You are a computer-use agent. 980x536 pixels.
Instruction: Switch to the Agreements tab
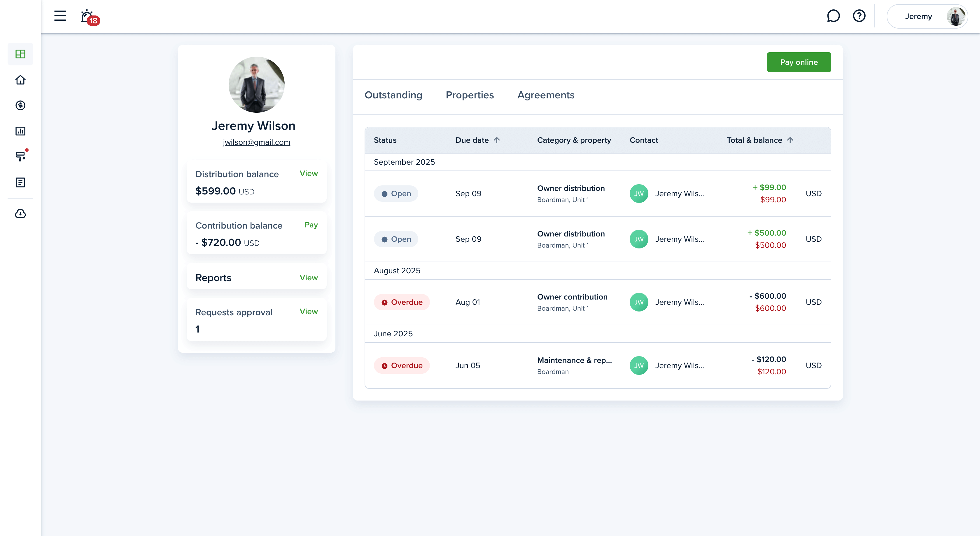[x=545, y=95]
